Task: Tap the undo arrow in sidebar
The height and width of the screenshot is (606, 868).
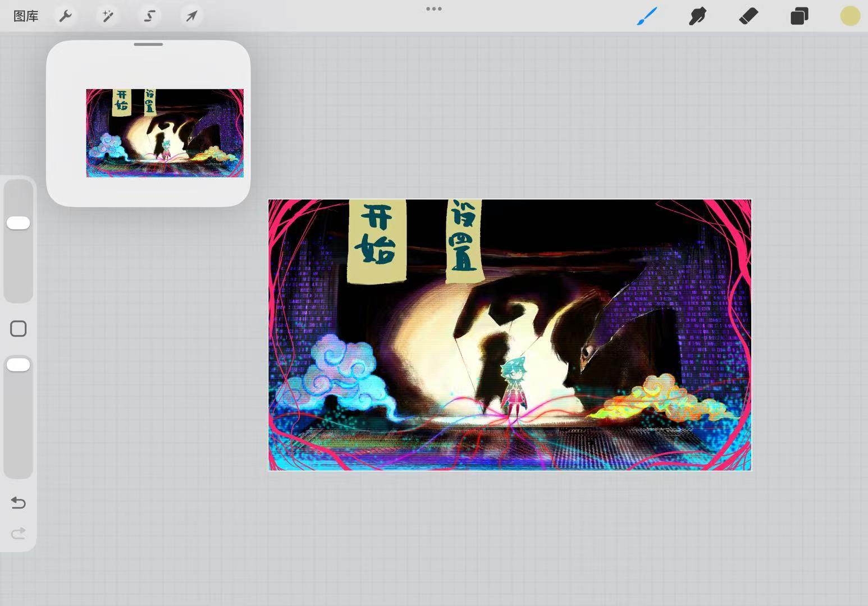Action: point(19,502)
